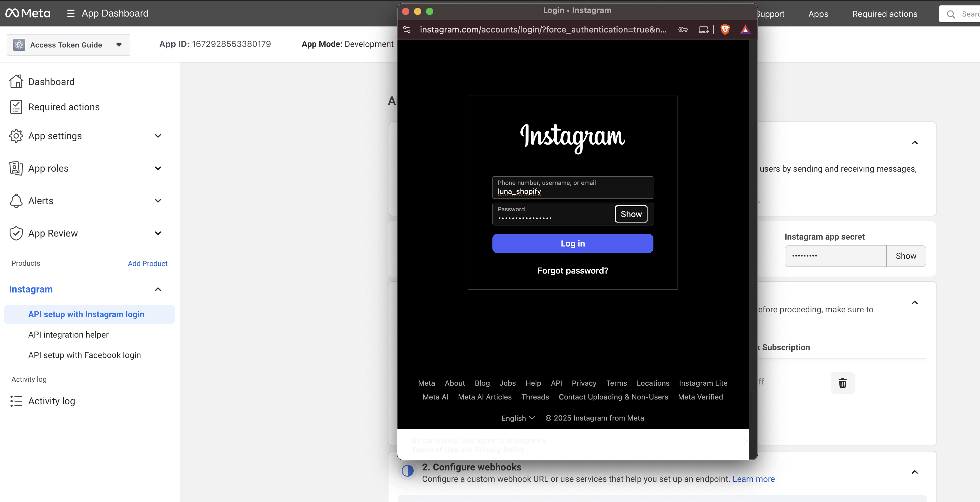Open the hamburger menu beside App Dashboard
Viewport: 980px width, 502px height.
[70, 13]
